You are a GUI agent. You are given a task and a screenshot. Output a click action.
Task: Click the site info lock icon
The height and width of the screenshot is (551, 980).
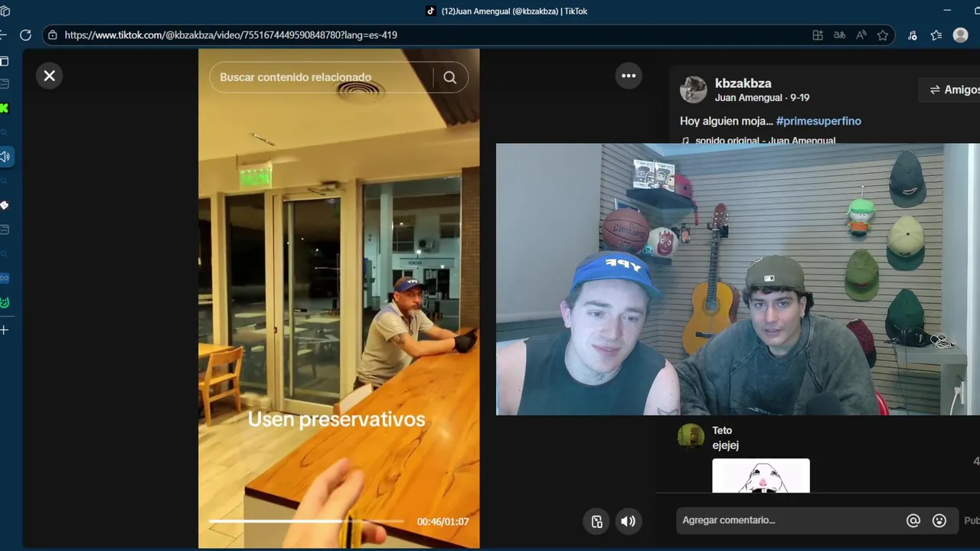52,35
